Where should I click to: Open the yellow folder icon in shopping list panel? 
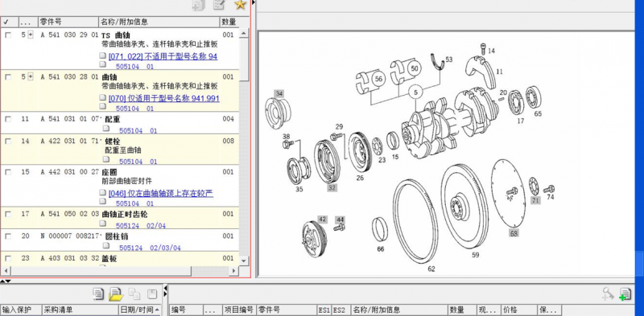click(116, 293)
